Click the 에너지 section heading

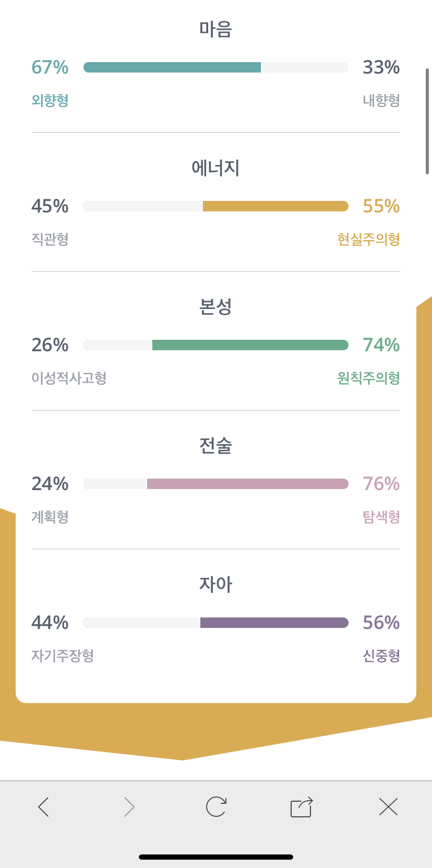tap(215, 168)
